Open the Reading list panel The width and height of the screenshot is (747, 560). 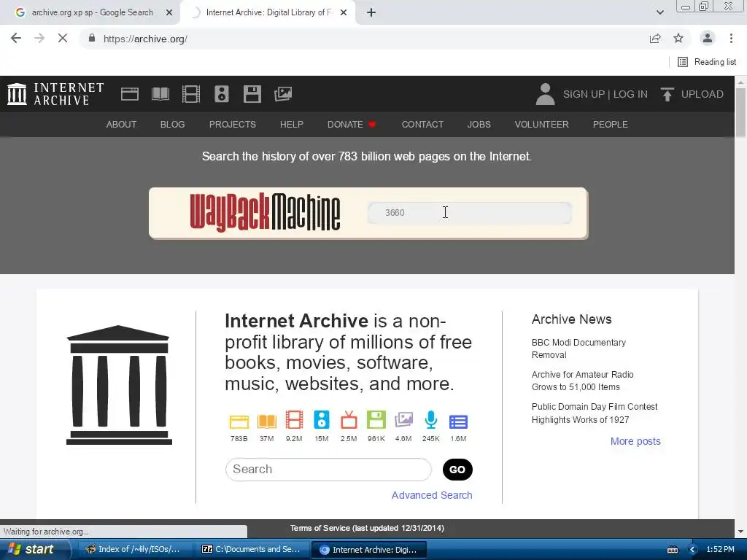pyautogui.click(x=707, y=62)
